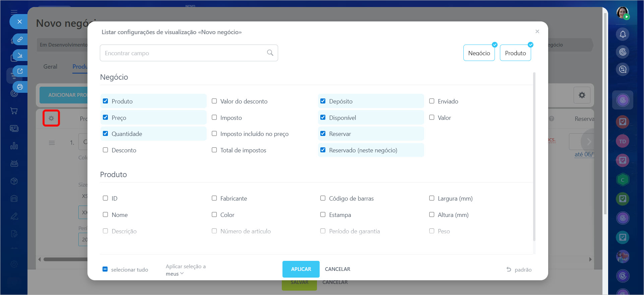The width and height of the screenshot is (644, 295).
Task: Click the search magnifier icon in field finder
Action: pyautogui.click(x=270, y=53)
